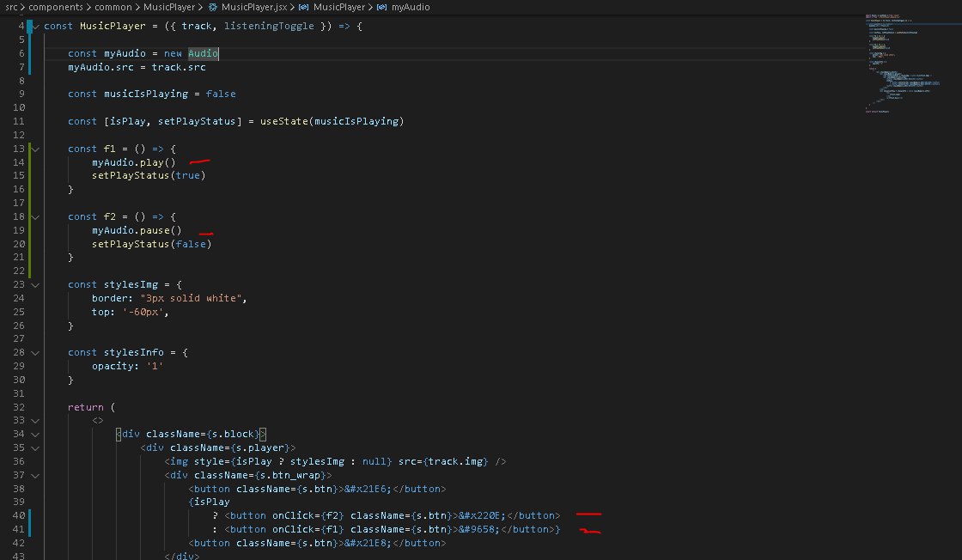962x560 pixels.
Task: Collapse the MusicPlayer component at line 4
Action: coord(35,26)
